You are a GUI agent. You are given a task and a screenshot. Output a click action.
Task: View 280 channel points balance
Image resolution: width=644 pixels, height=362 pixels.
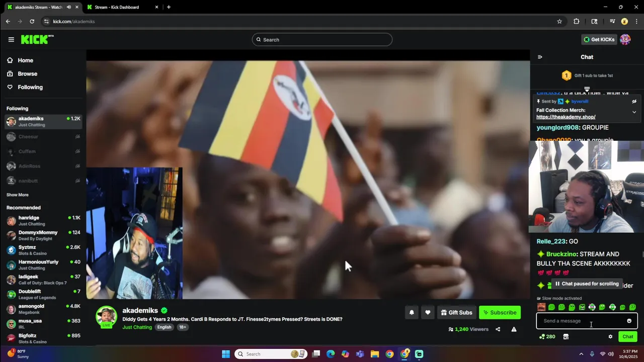tap(547, 336)
